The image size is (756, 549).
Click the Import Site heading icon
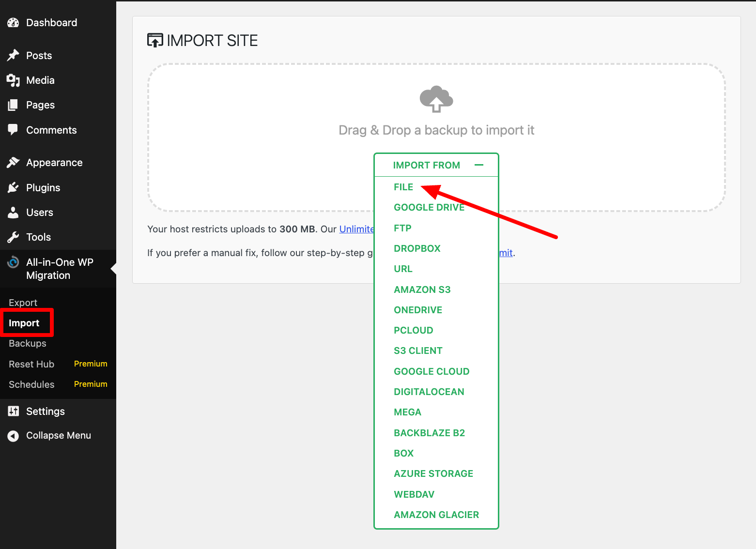click(155, 40)
